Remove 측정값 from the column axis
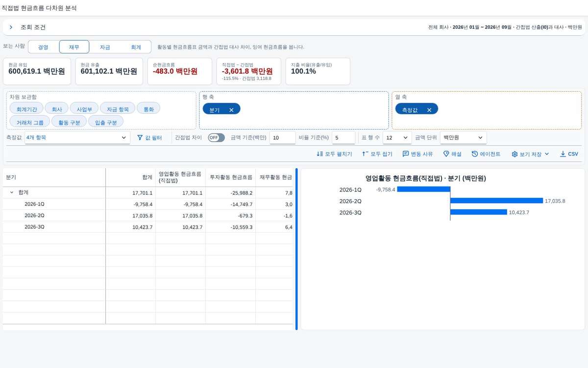Screen dimensions: 588x368 [x=429, y=110]
